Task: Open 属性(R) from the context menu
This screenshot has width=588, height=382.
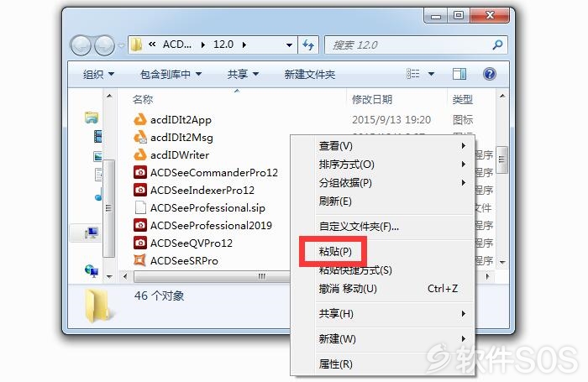Action: (x=336, y=364)
